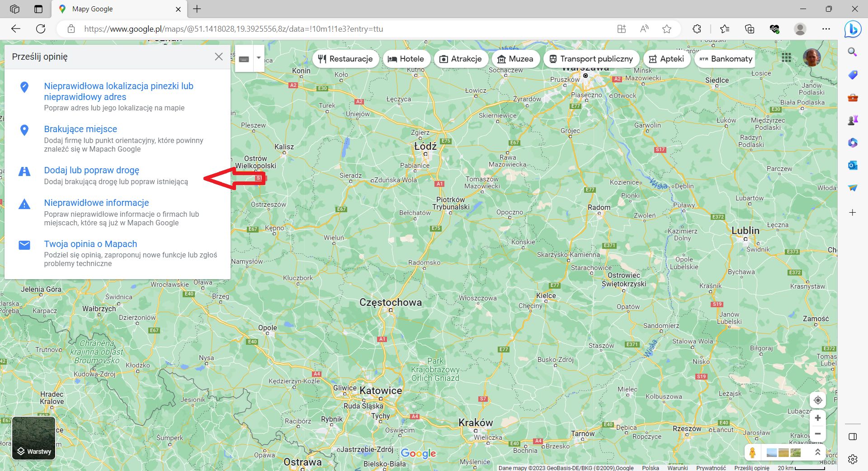Show Muzea on the map
The image size is (868, 471).
coord(501,59)
